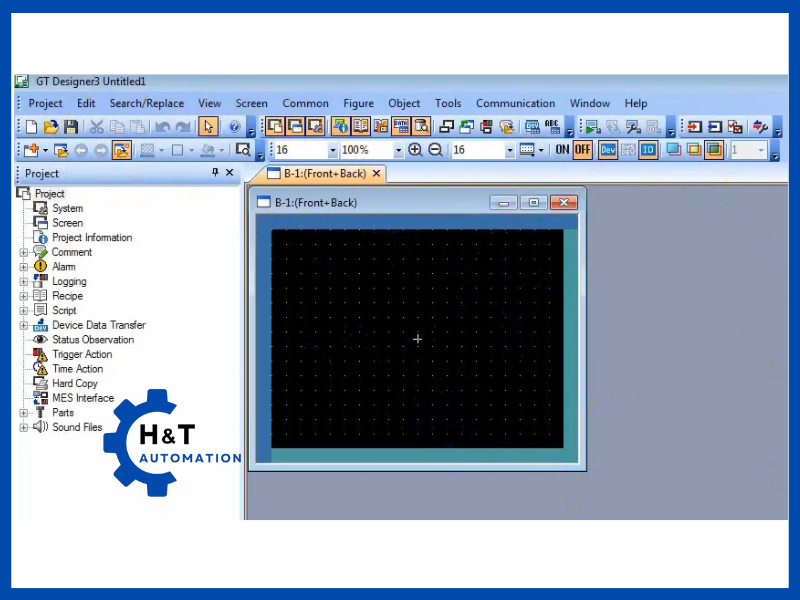The height and width of the screenshot is (600, 800).
Task: Click the center of the black screen canvas
Action: tap(417, 339)
